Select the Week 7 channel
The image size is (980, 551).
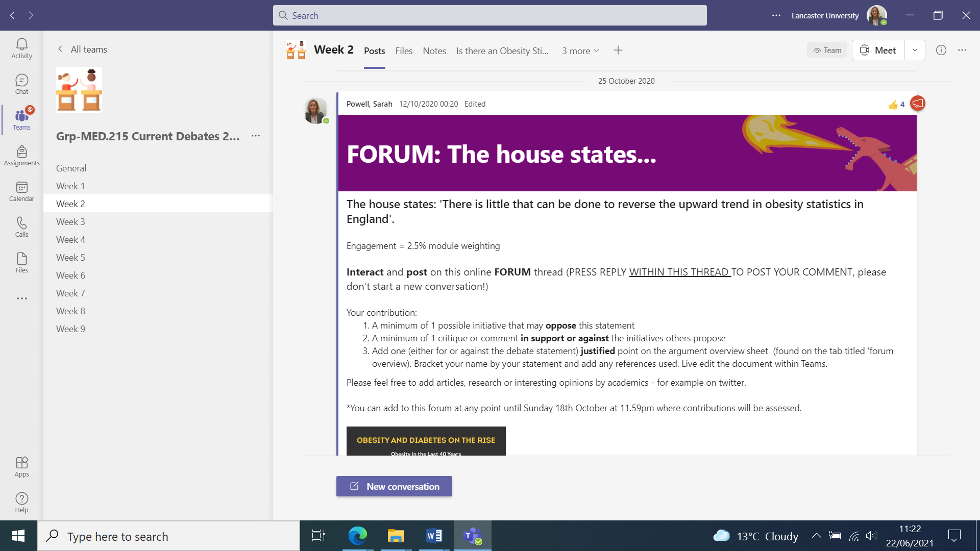click(x=158, y=293)
